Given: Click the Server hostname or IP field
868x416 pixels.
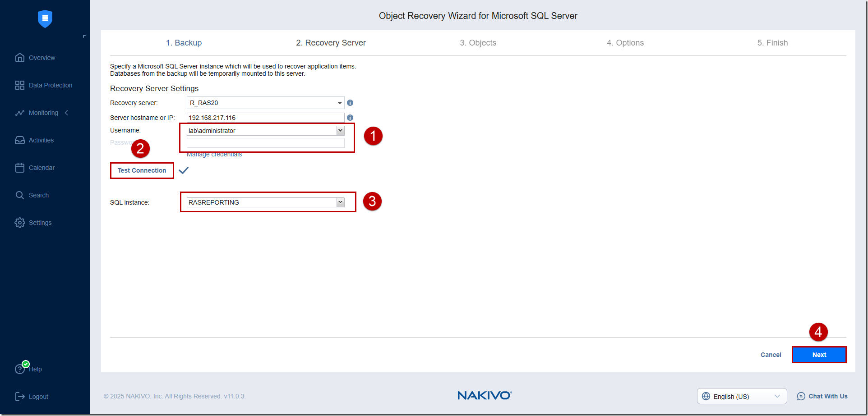Looking at the screenshot, I should click(265, 118).
